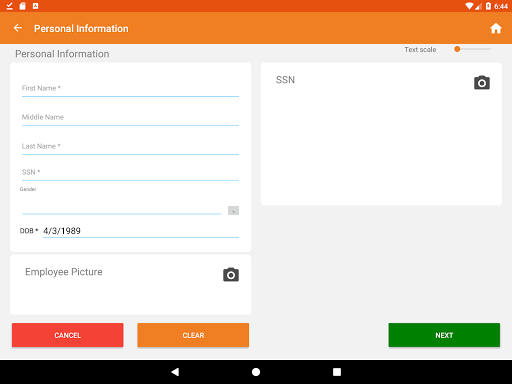Focus the First Name field
The height and width of the screenshot is (384, 512).
point(130,89)
